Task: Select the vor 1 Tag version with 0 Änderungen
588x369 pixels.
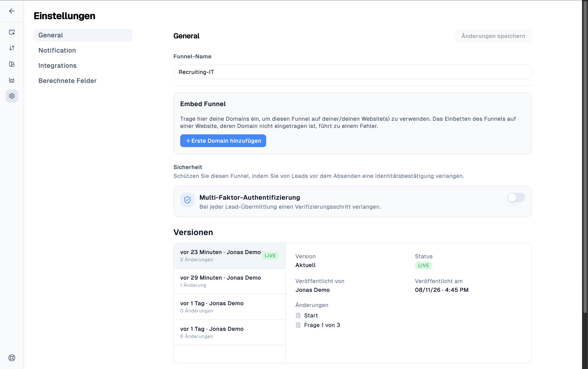Action: 230,307
